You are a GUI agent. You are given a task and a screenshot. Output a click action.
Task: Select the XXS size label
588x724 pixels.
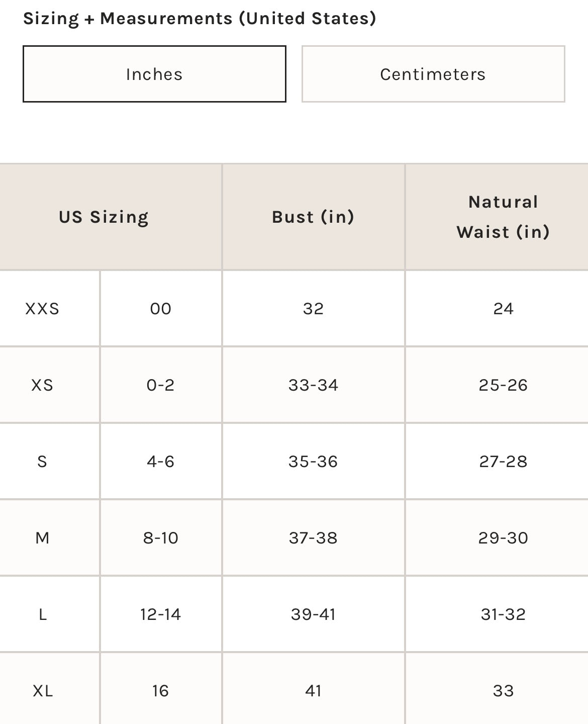tap(42, 308)
